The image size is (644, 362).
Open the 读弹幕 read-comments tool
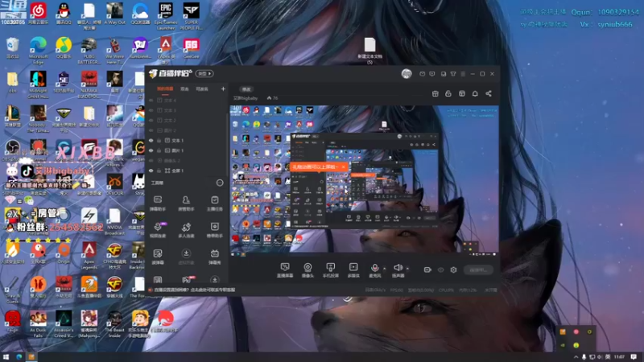tap(158, 257)
